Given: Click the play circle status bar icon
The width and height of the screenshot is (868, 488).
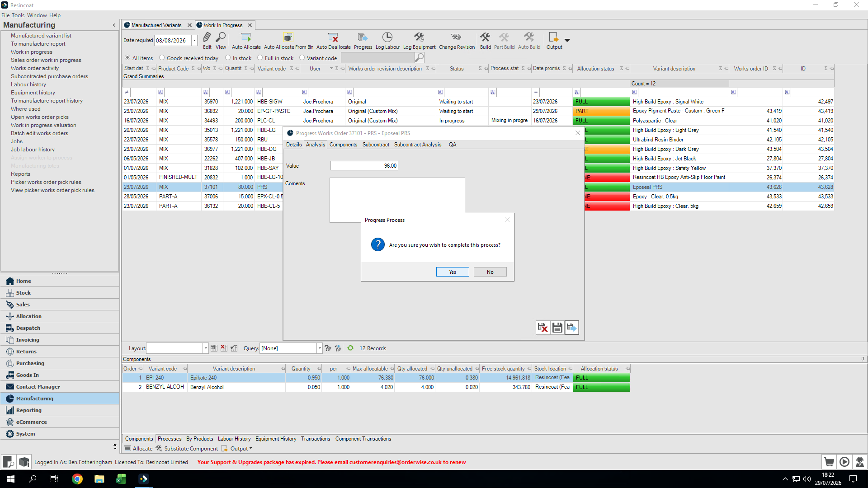Looking at the screenshot, I should [844, 462].
